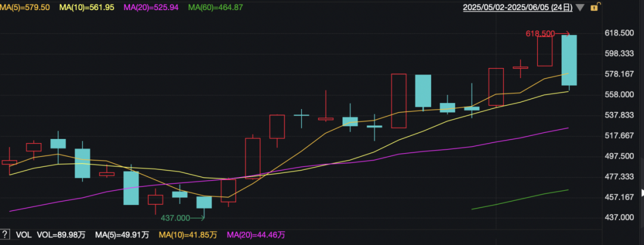Screen dimensions: 644x245
Task: Open the question mark help icon beside VOL
Action: (x=5, y=234)
